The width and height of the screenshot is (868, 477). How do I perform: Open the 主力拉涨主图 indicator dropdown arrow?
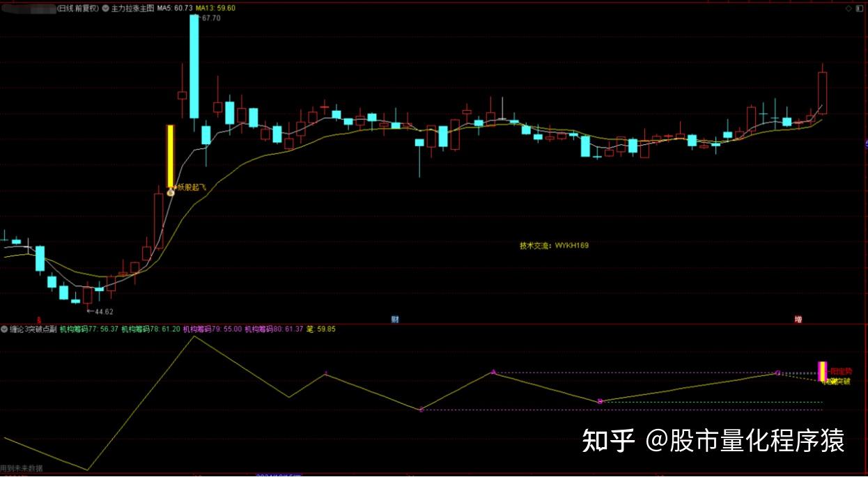[104, 8]
